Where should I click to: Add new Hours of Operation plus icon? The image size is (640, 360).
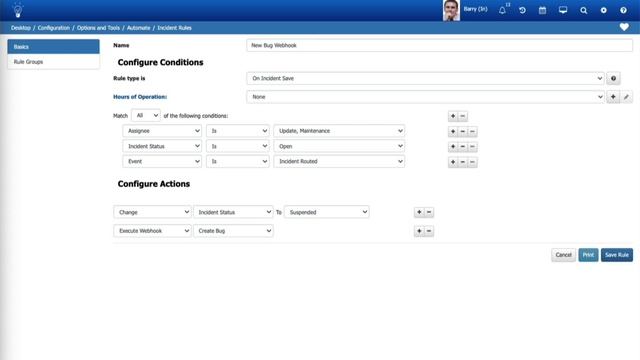point(613,97)
